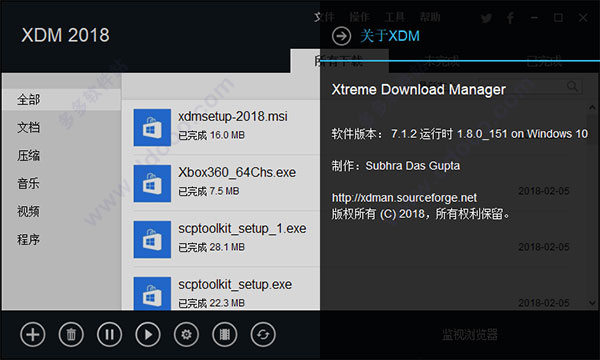This screenshot has width=600, height=360.
Task: Click the 已完成 16.0 MB status text
Action: click(x=211, y=135)
